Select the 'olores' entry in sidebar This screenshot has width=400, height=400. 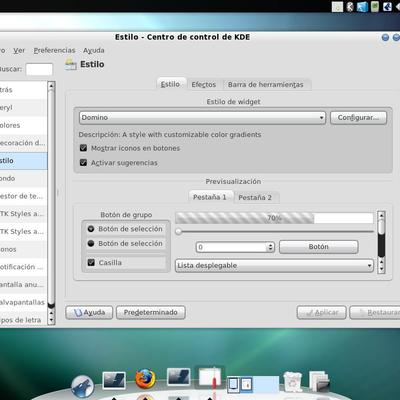tap(23, 126)
